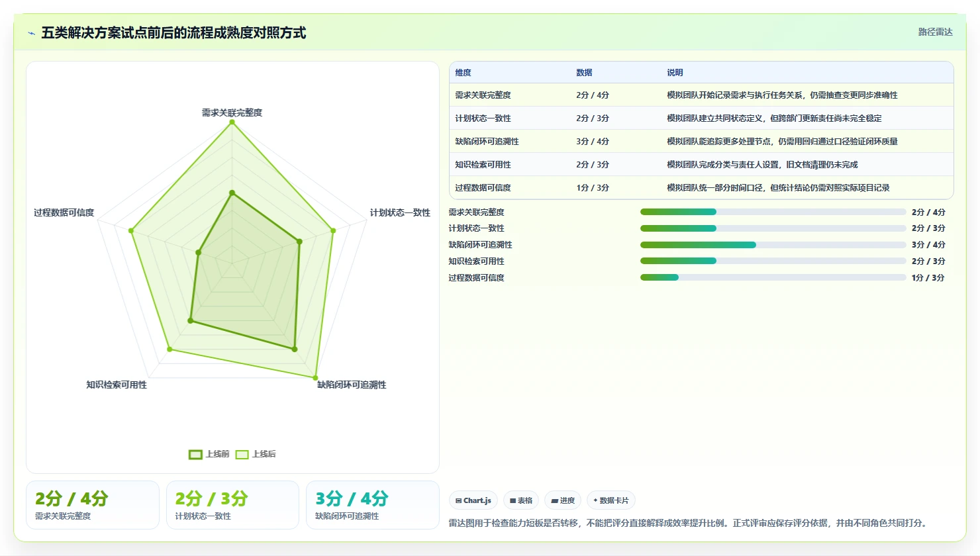The width and height of the screenshot is (980, 556).
Task: Click the lightning icon beside the dashboard title
Action: pyautogui.click(x=31, y=33)
